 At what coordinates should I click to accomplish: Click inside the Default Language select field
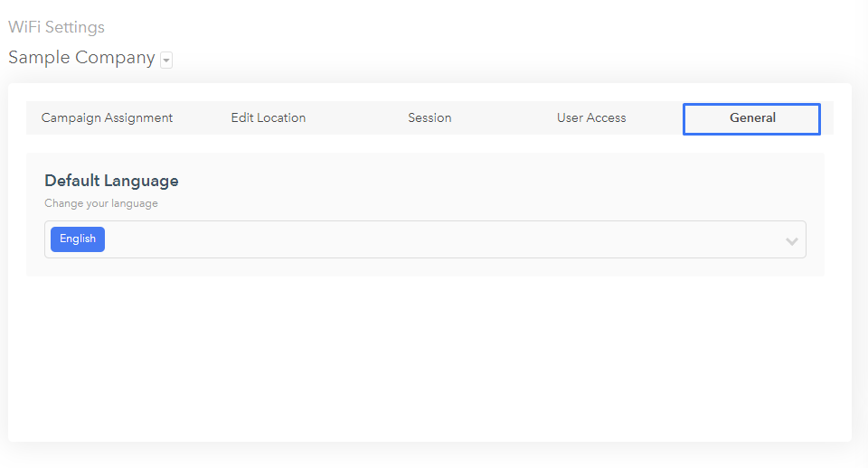(425, 239)
